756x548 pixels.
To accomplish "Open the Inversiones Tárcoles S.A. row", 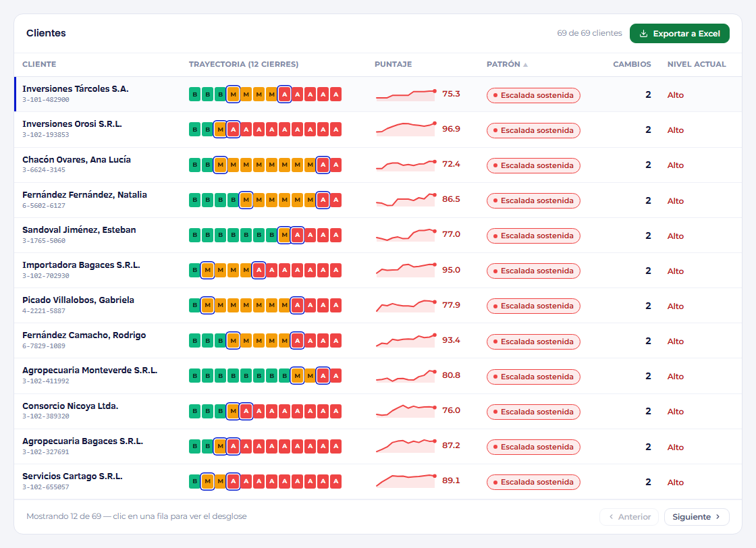I will click(378, 94).
